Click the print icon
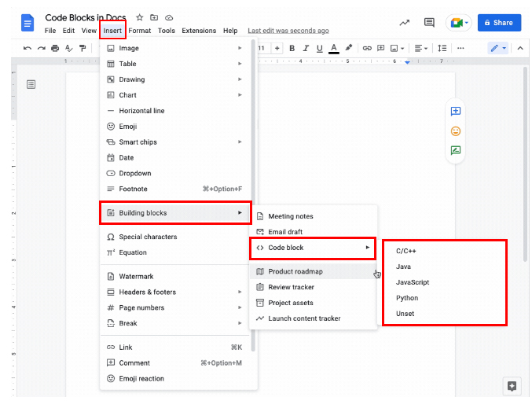Screen dimensions: 532x401 tap(55, 48)
